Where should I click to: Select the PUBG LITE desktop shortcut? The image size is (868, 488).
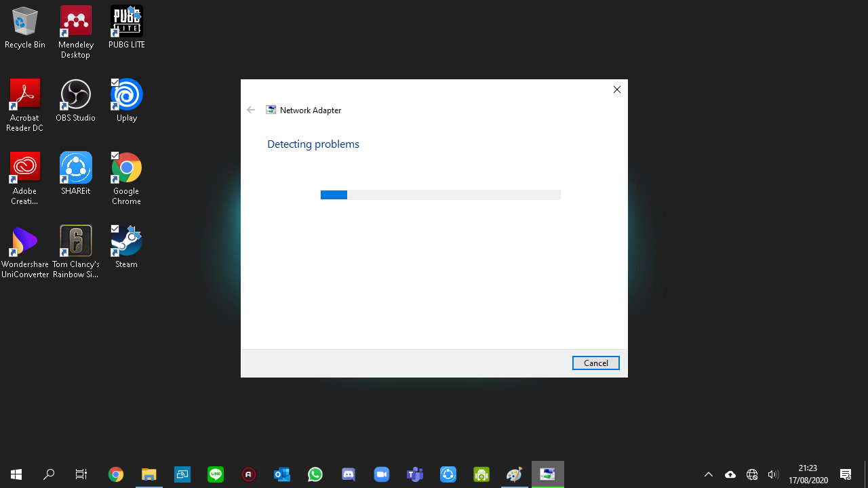pos(127,28)
